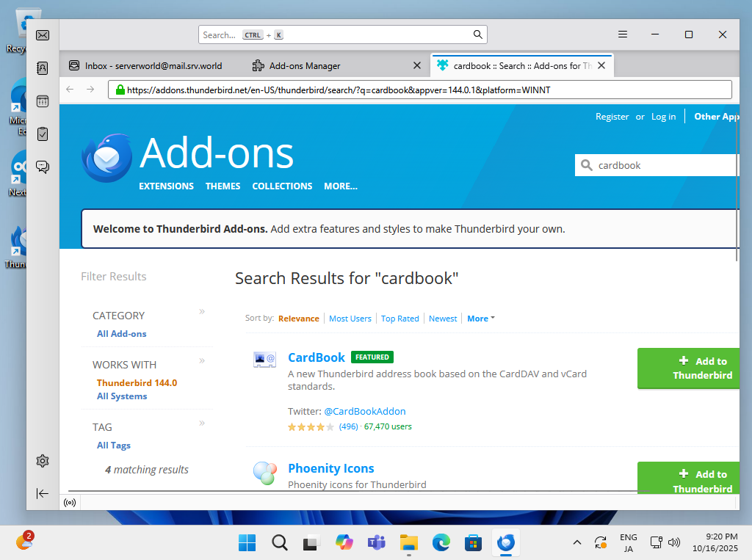This screenshot has width=752, height=560.
Task: Click the browser back arrow button
Action: click(x=70, y=89)
